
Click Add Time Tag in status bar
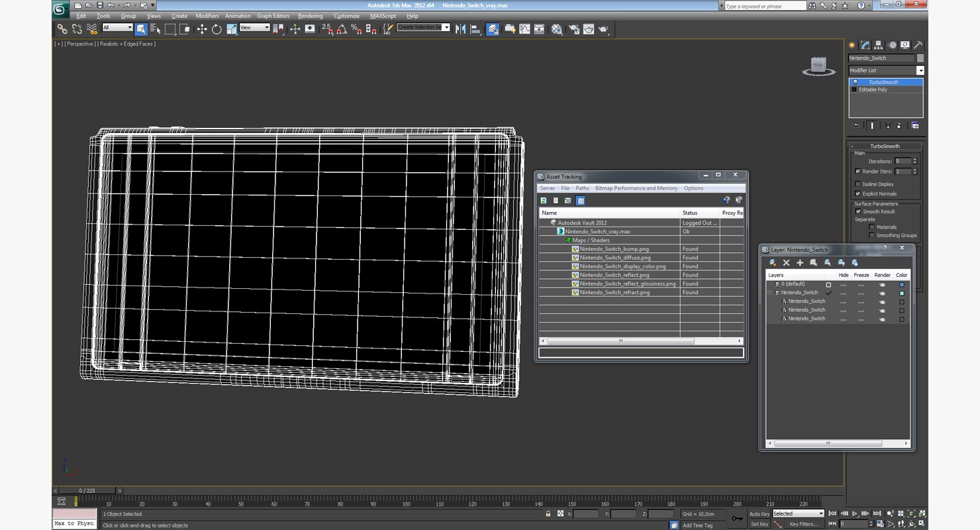coord(697,525)
